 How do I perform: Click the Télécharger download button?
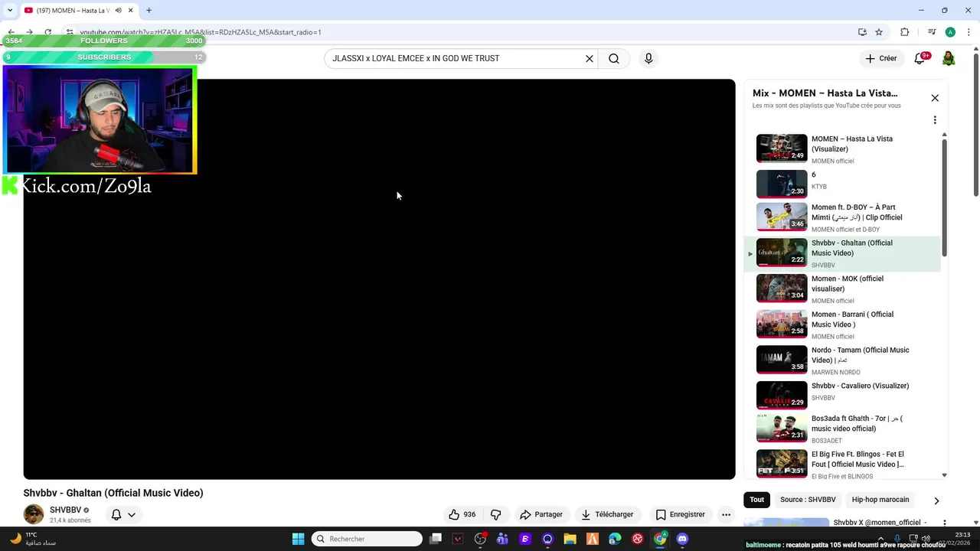coord(607,514)
